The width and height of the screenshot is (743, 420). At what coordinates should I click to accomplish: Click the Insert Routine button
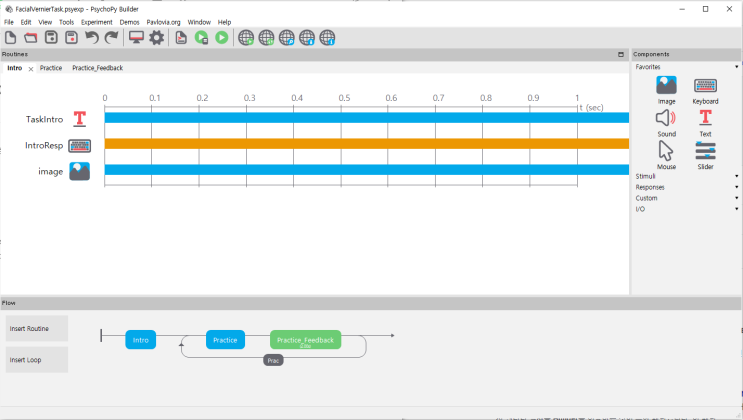(37, 329)
